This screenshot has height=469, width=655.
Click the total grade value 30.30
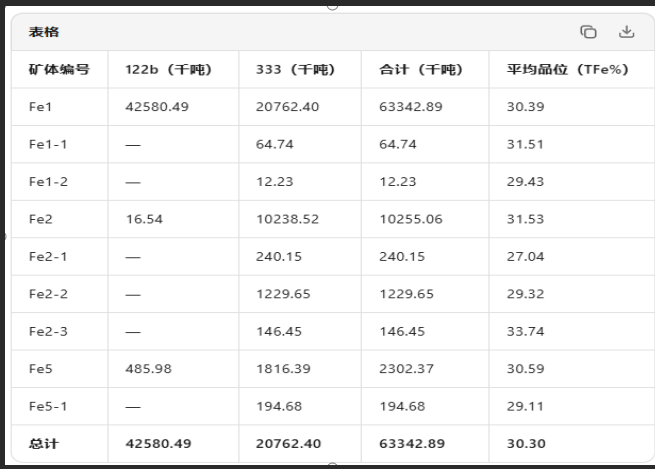pos(526,444)
